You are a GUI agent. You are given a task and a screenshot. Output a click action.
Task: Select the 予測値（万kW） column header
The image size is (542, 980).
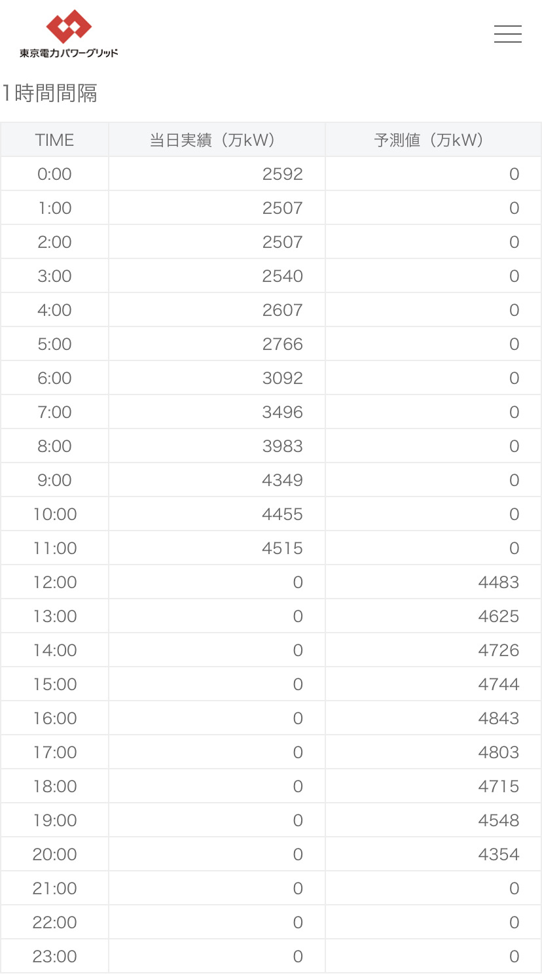point(433,139)
